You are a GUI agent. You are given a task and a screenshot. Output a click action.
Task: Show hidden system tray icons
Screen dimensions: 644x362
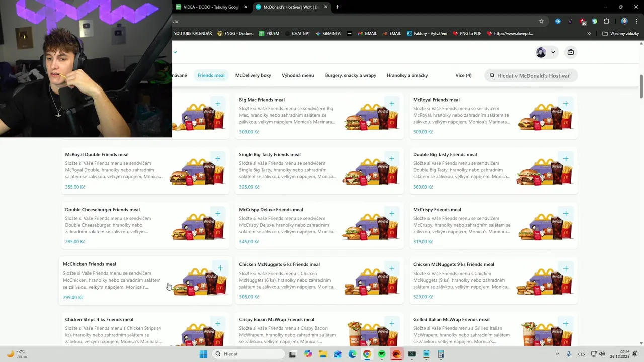[557, 354]
